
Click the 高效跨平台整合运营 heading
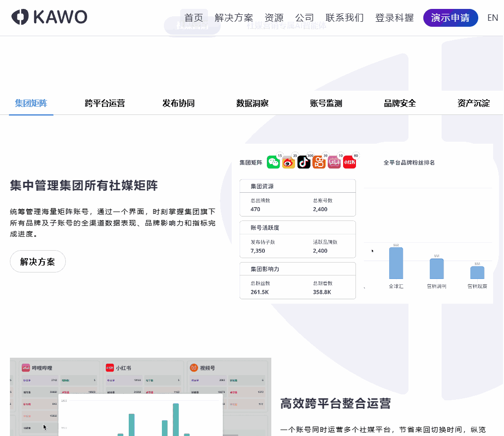click(x=336, y=403)
